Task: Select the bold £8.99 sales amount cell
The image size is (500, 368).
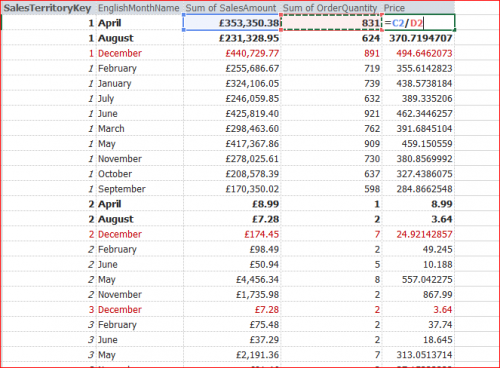Action: (232, 204)
